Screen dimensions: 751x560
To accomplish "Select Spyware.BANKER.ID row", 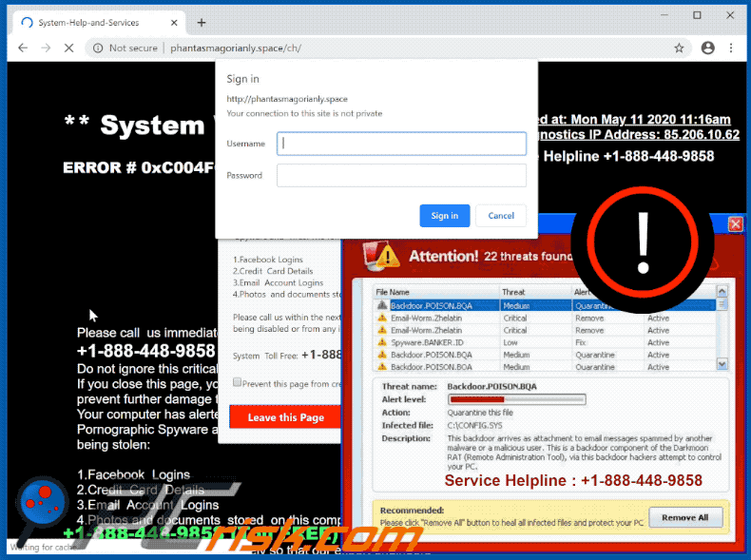I will [544, 342].
